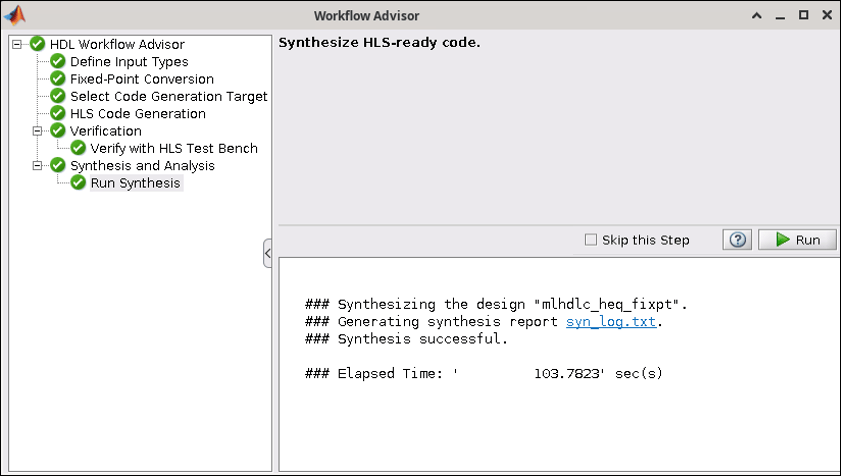This screenshot has width=841, height=476.
Task: Click green check icon beside Verify with HLS Test Bench
Action: point(78,149)
